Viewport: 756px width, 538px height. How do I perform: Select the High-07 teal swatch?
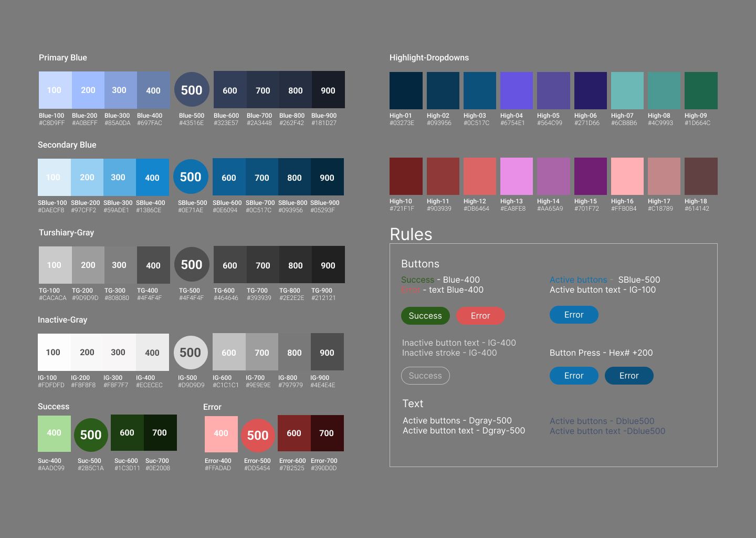627,90
